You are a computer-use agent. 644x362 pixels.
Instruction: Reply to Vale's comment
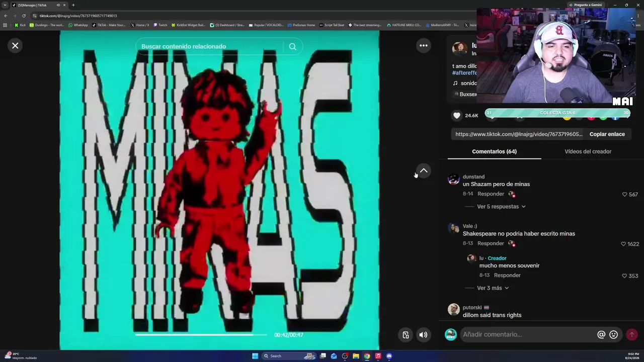point(491,243)
